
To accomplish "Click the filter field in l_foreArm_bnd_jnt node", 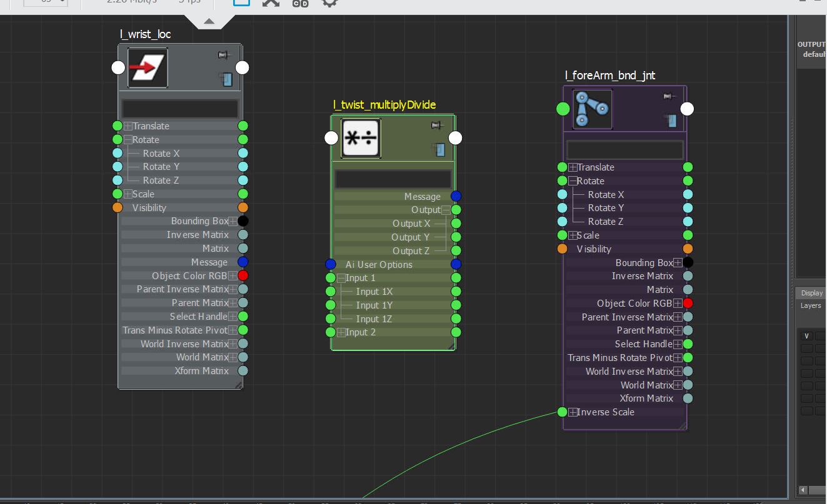I will coord(624,150).
